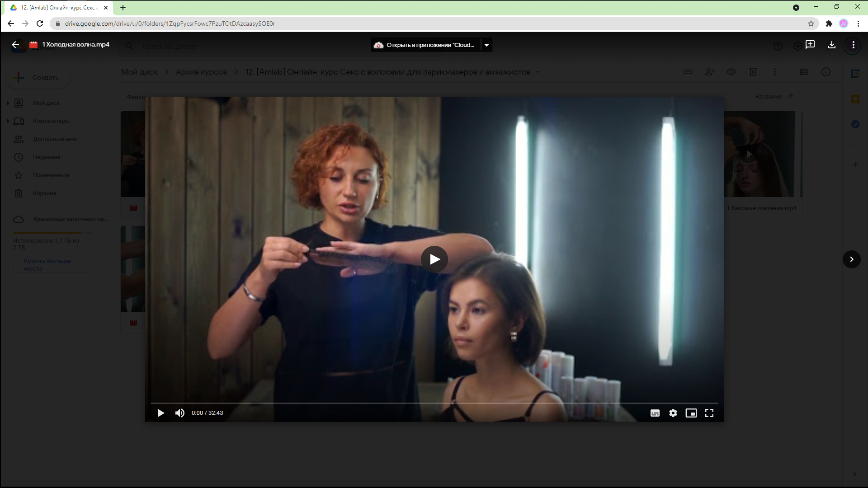Open Недавние recent files
This screenshot has height=488, width=868.
(x=47, y=157)
